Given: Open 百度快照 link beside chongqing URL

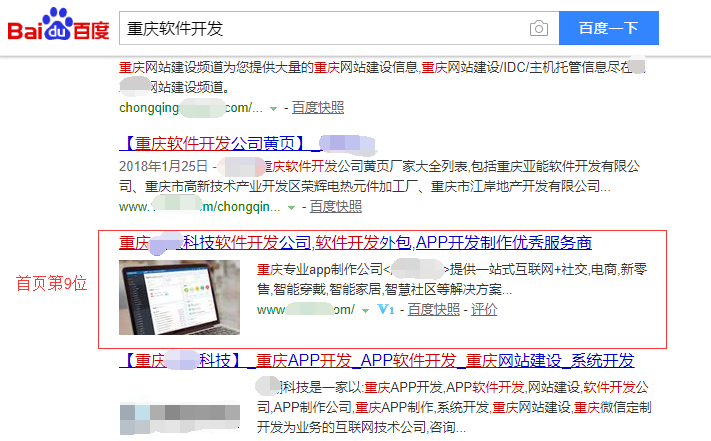Looking at the screenshot, I should click(318, 108).
